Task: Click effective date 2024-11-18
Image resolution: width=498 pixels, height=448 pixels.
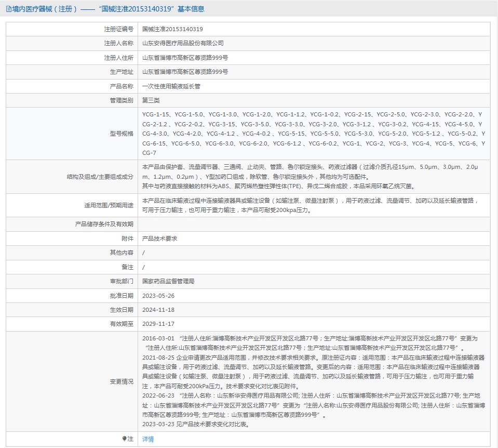Action: click(158, 310)
